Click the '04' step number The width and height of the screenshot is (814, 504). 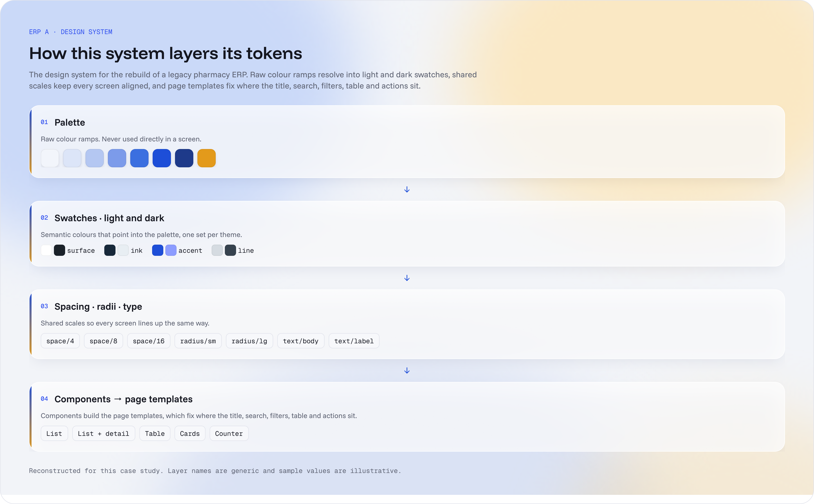(44, 399)
